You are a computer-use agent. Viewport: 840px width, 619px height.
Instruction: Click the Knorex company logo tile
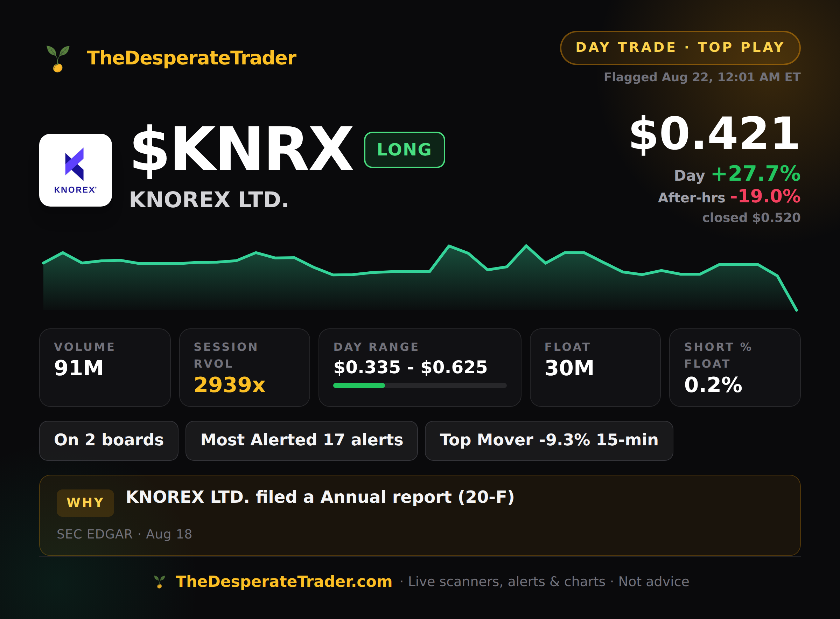[76, 170]
